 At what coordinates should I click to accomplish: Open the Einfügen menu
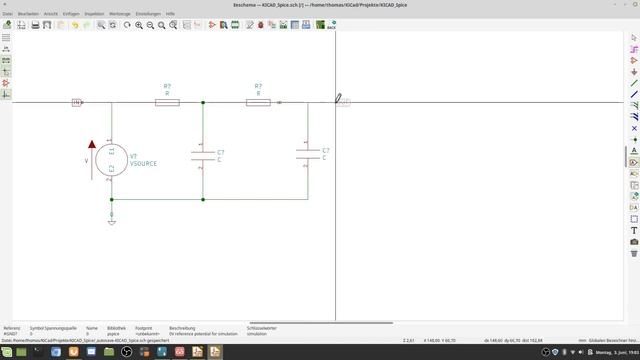71,14
